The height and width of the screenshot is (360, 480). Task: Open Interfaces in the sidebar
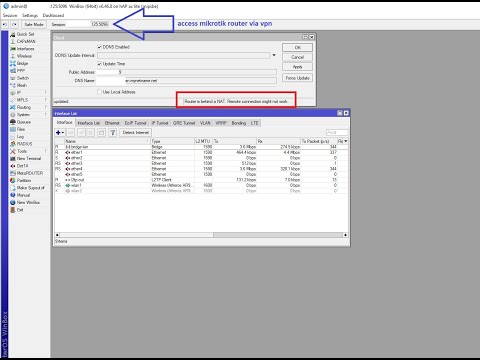25,49
